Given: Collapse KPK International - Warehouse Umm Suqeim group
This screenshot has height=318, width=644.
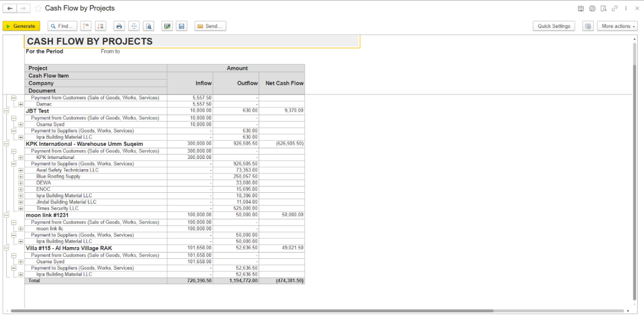Looking at the screenshot, I should coord(6,144).
